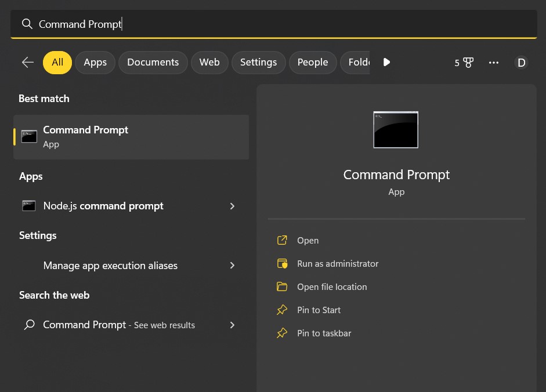The image size is (546, 392).
Task: Open Command Prompt via the Open link
Action: (x=308, y=240)
